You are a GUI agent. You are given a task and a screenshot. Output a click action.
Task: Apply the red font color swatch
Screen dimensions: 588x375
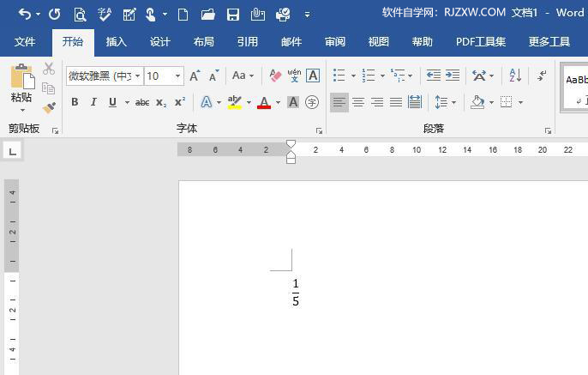[x=264, y=102]
